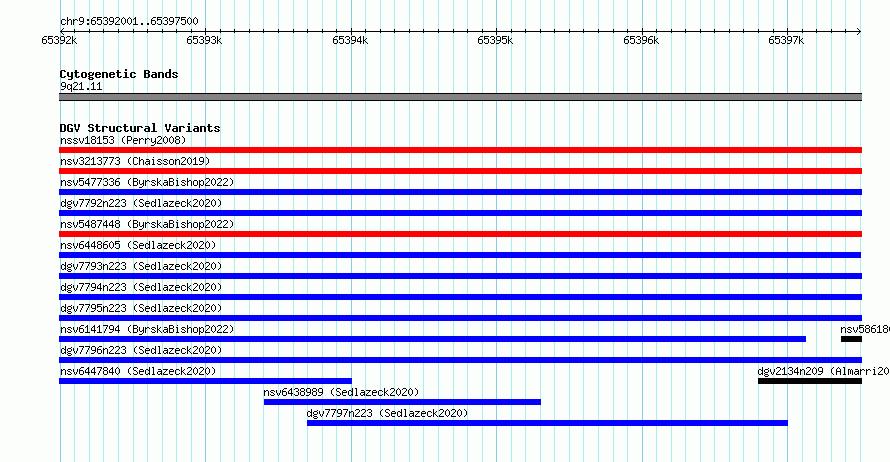This screenshot has width=890, height=462.
Task: Click the black bar for dgv2134n209
Action: tap(810, 381)
